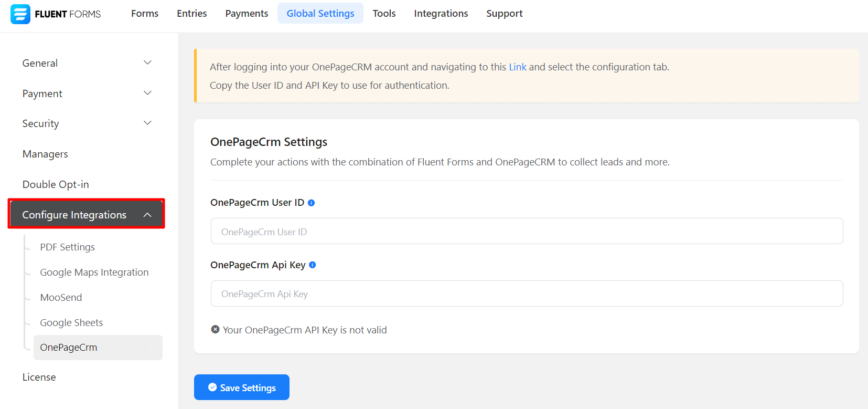Click info icon beside OnePageCrm Api Key

click(312, 265)
